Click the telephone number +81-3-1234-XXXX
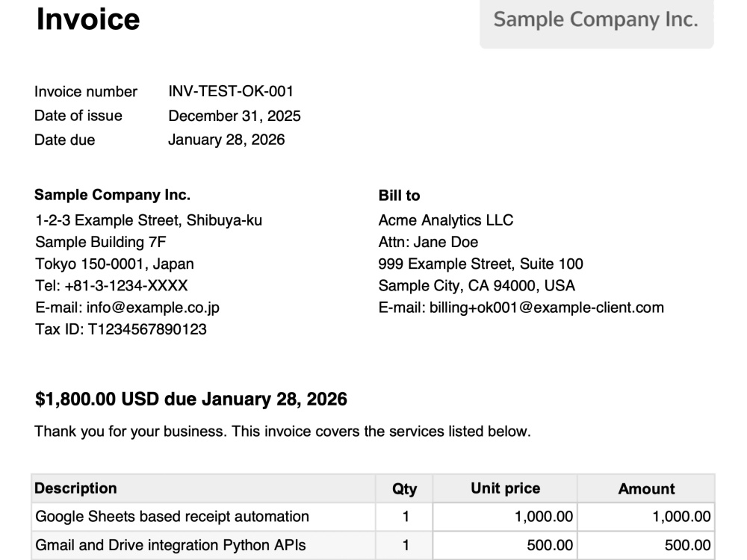747x560 pixels. 125,286
